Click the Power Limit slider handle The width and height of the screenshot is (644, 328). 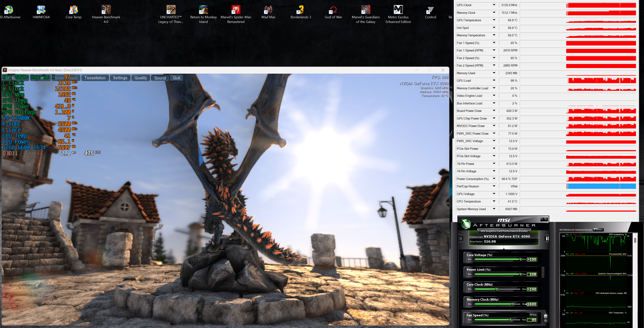(x=520, y=274)
